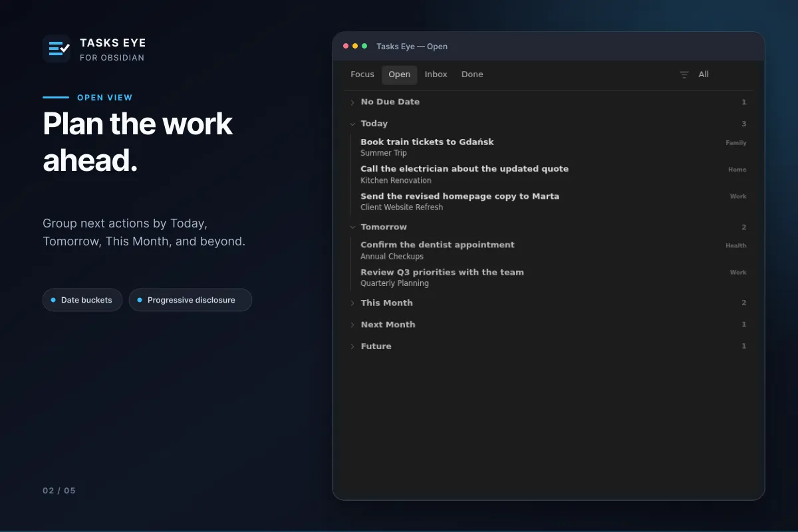Click the Plan the work ahead headline
Image resolution: width=798 pixels, height=532 pixels.
138,142
